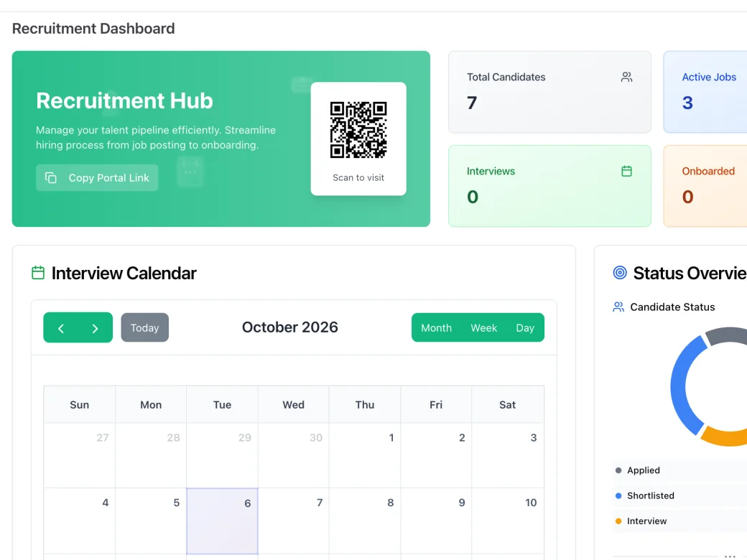Viewport: 747px width, 560px height.
Task: Advance to next month with right chevron
Action: click(x=96, y=328)
